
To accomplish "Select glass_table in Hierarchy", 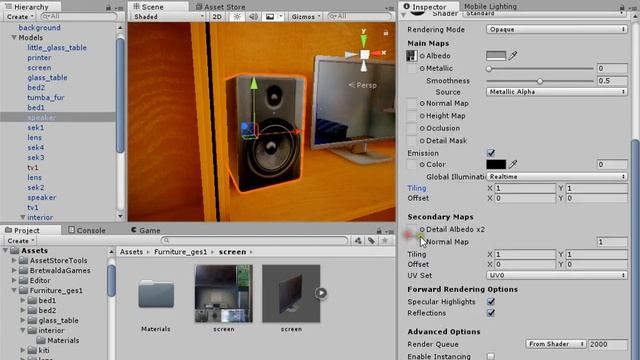I will 47,78.
